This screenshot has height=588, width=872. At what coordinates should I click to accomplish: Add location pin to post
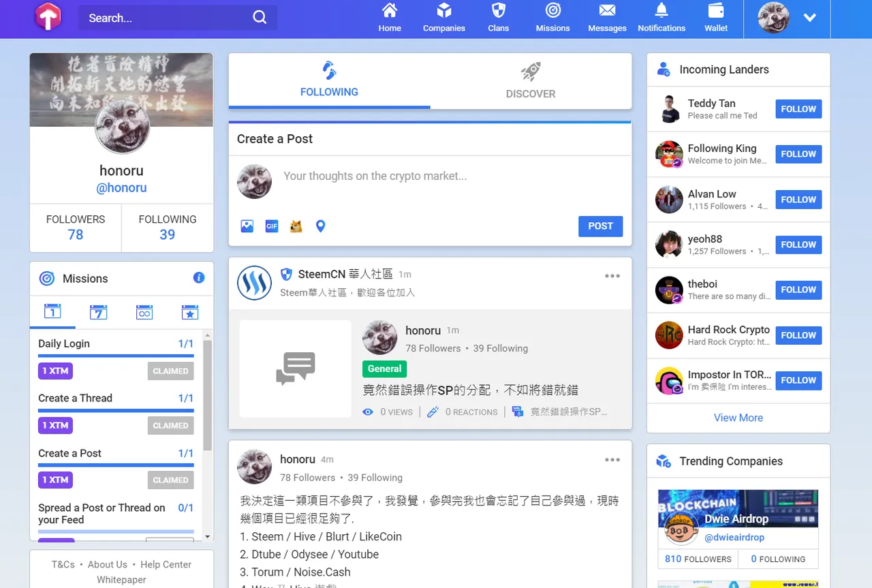tap(321, 226)
